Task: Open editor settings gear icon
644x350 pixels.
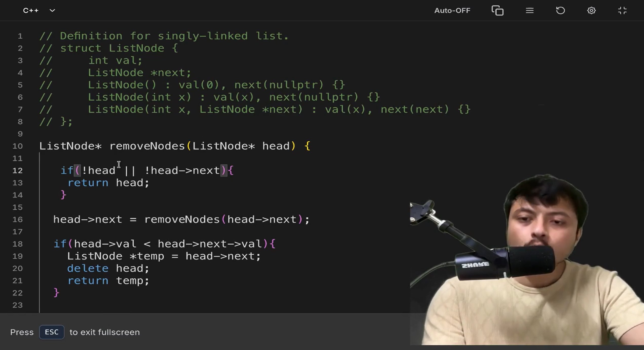Action: point(591,11)
